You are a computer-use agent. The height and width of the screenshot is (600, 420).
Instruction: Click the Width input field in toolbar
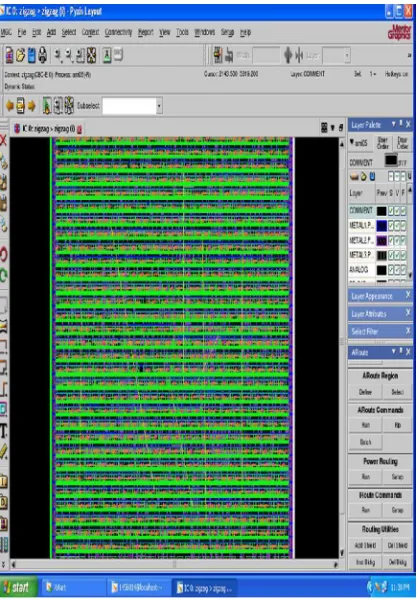(266, 56)
